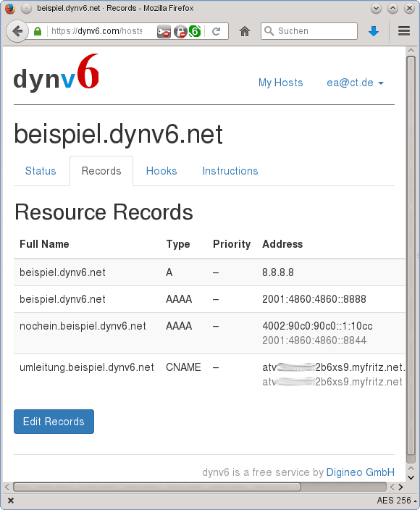Viewport: 420px width, 510px height.
Task: Switch to the Status tab
Action: (41, 171)
